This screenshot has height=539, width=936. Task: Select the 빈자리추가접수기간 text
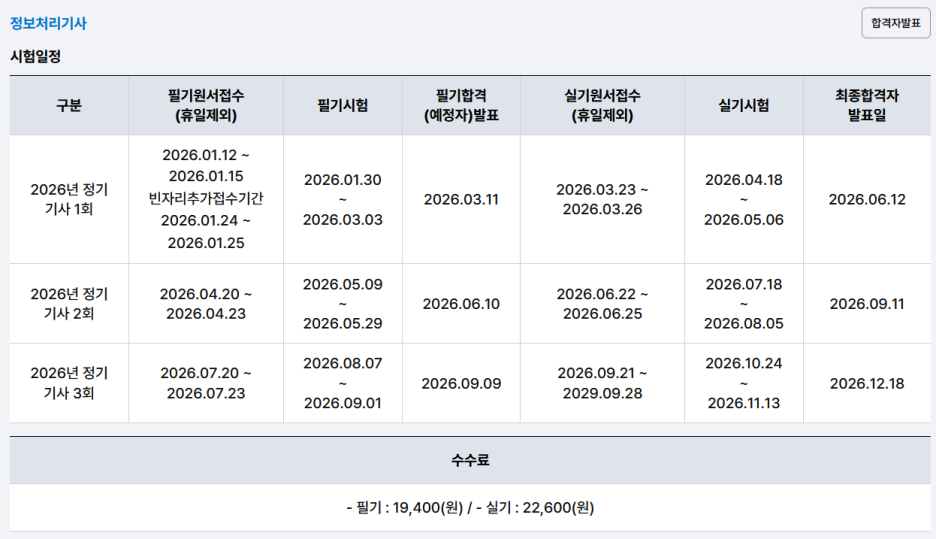coord(206,198)
